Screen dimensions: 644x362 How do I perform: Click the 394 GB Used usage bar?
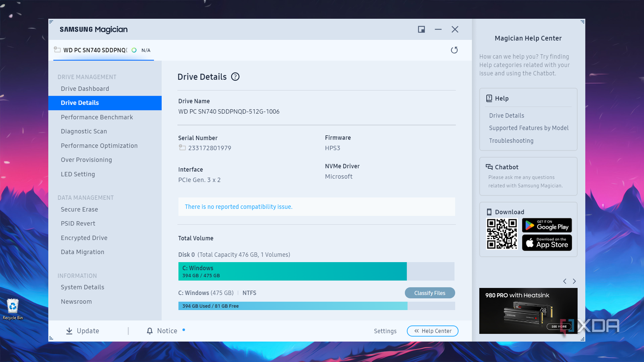317,306
